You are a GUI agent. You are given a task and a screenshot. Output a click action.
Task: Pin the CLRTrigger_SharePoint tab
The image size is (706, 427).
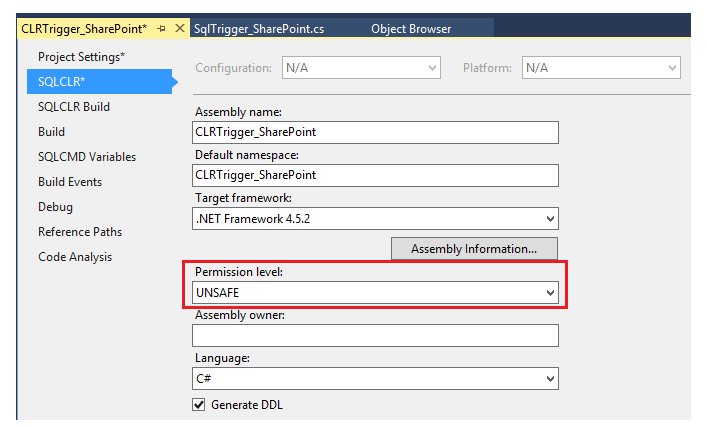coord(162,29)
